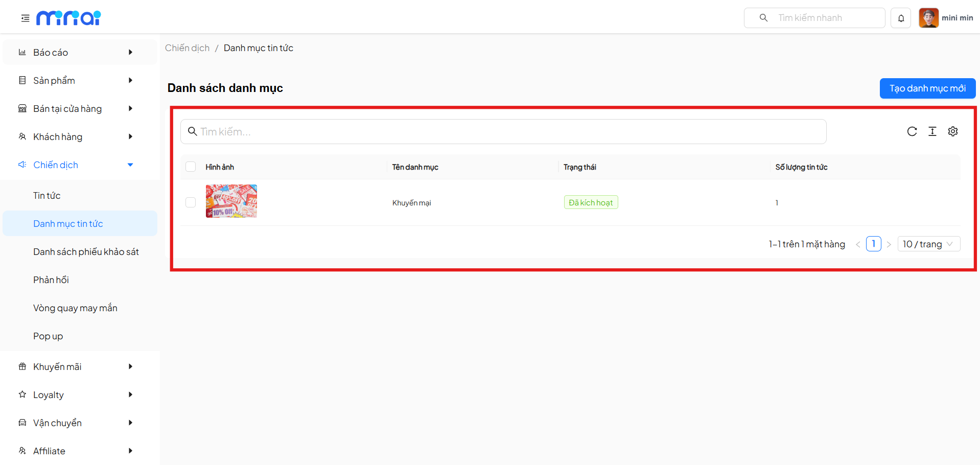Viewport: 980px width, 465px height.
Task: Open table column settings gear
Action: click(952, 132)
